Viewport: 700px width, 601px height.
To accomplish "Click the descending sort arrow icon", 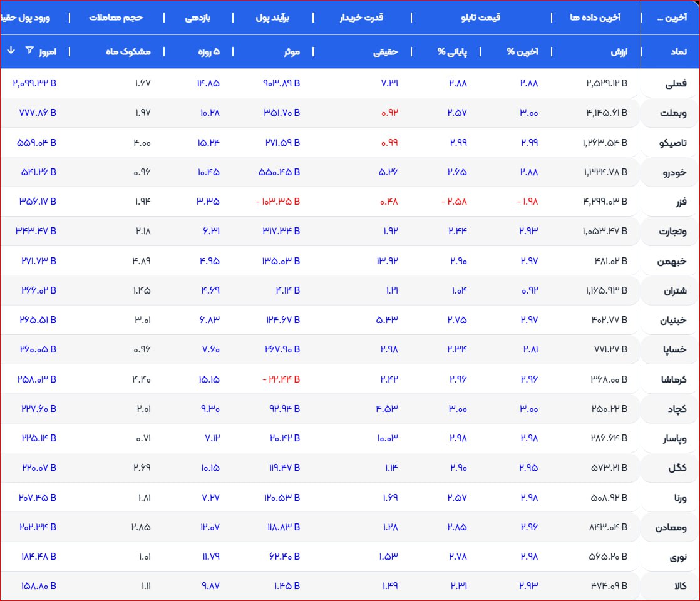I will (11, 51).
